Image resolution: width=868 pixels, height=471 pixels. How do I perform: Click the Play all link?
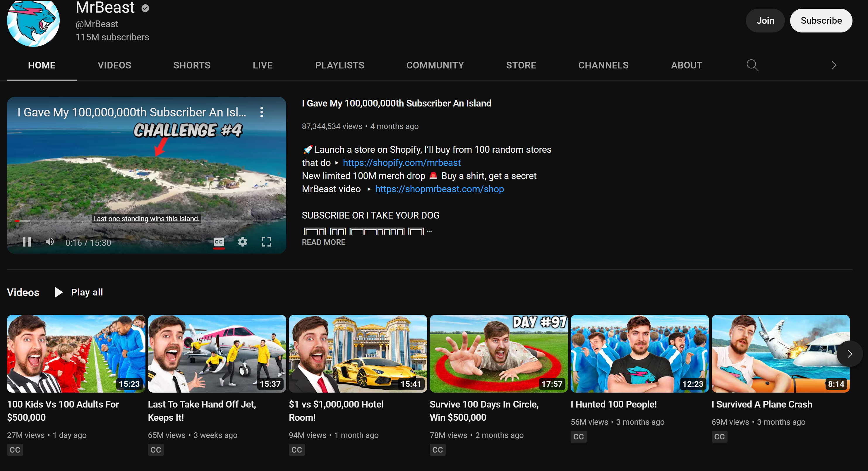(x=87, y=292)
